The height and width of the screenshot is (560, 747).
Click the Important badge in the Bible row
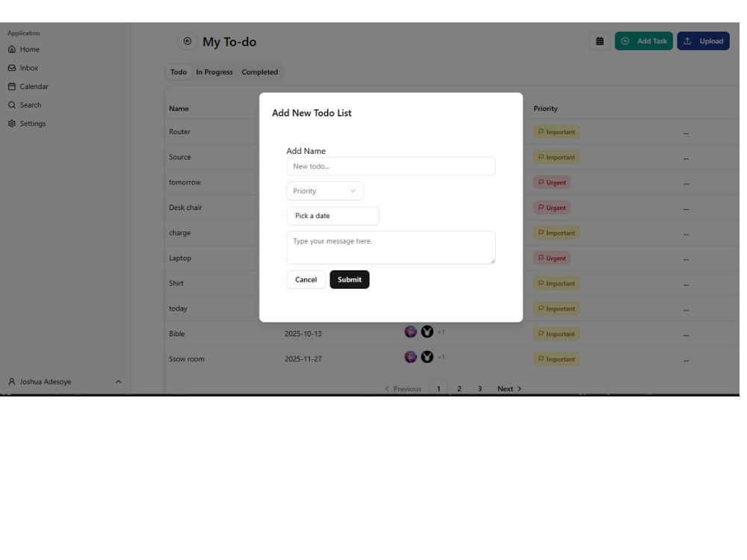557,334
